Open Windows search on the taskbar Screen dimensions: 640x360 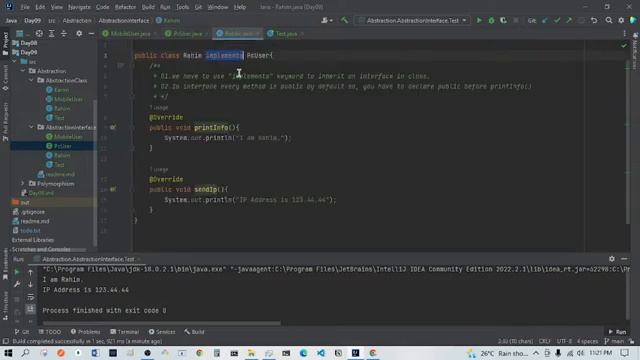click(x=25, y=353)
